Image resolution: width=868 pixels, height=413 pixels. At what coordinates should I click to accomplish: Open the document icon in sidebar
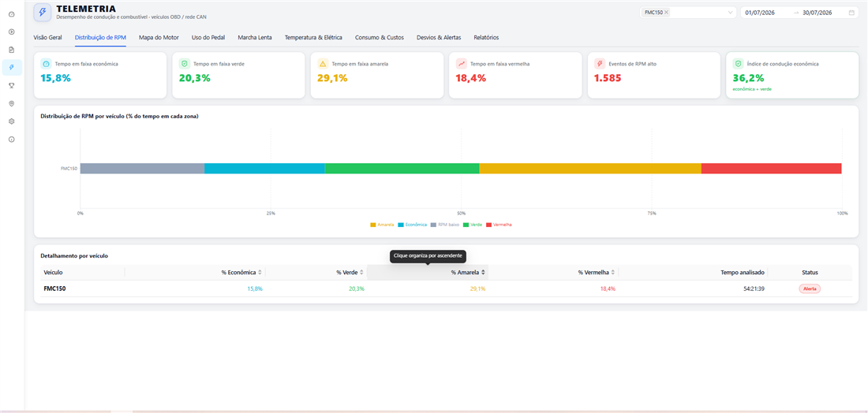pos(12,49)
